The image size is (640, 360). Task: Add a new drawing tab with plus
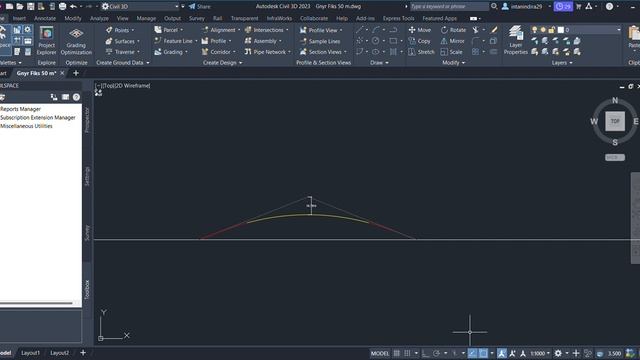[76, 73]
